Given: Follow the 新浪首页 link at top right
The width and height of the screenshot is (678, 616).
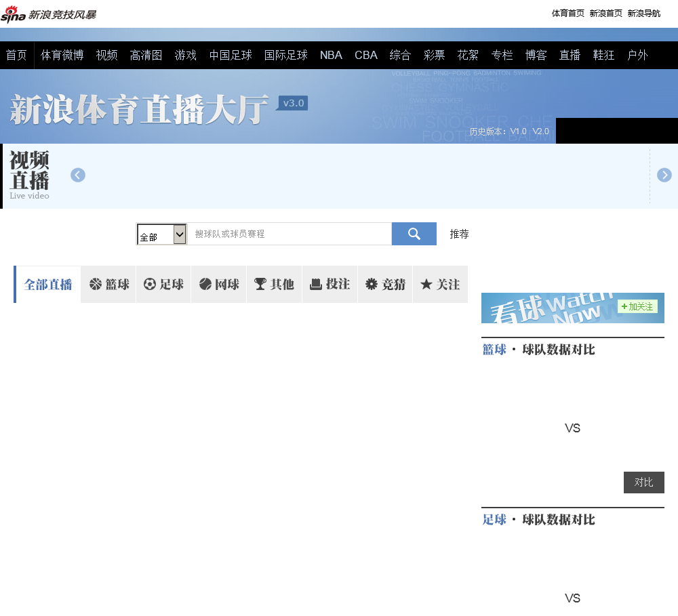Looking at the screenshot, I should [x=605, y=14].
